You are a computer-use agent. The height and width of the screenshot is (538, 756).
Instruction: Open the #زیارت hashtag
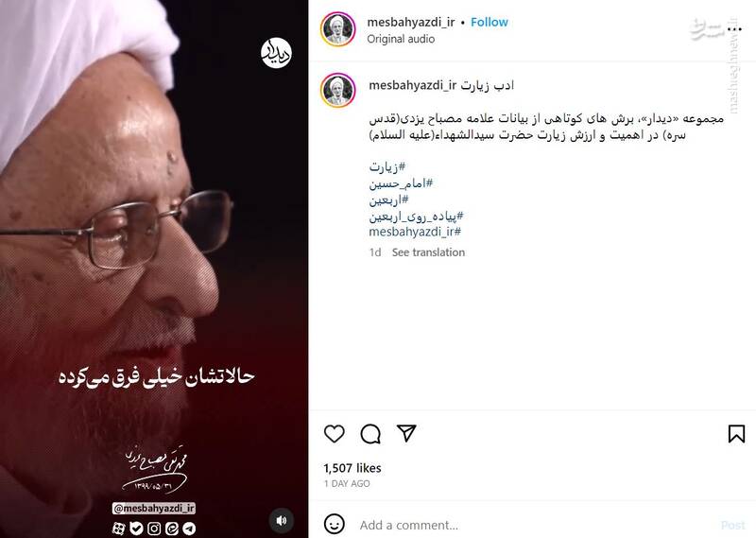tap(387, 167)
